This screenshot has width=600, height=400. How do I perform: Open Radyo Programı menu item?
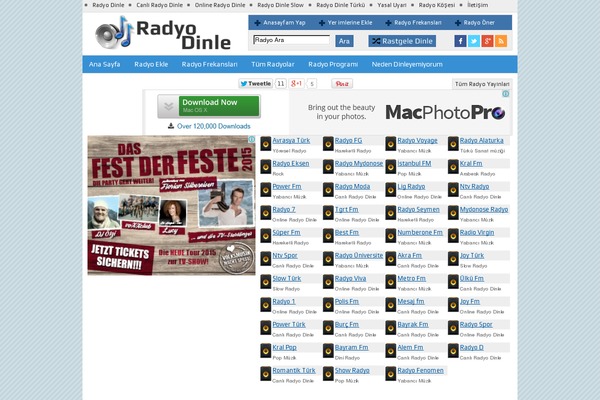[x=333, y=64]
